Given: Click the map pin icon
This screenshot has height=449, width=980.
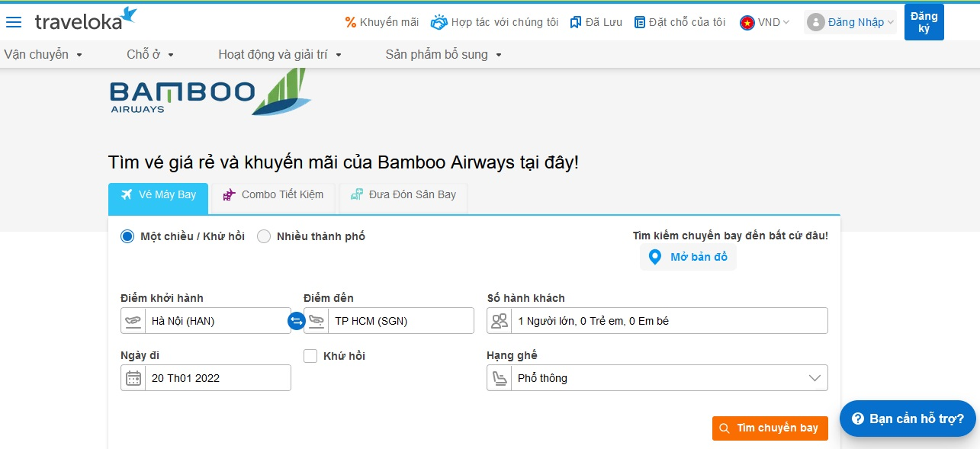Looking at the screenshot, I should pyautogui.click(x=654, y=257).
